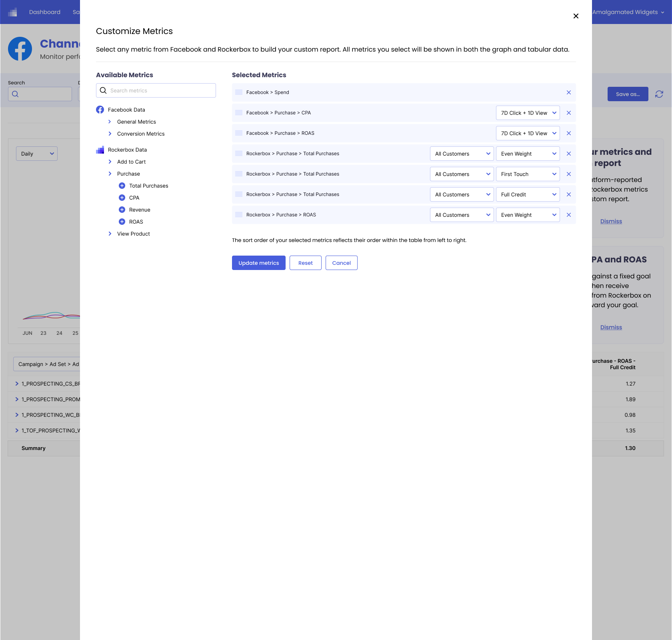Click the Rockerbox Data logo icon
The height and width of the screenshot is (640, 672).
point(100,150)
